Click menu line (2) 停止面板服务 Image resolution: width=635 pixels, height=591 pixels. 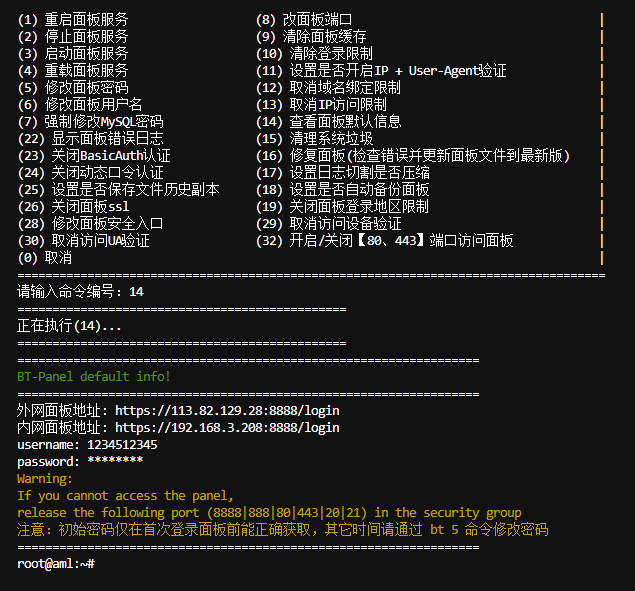73,36
